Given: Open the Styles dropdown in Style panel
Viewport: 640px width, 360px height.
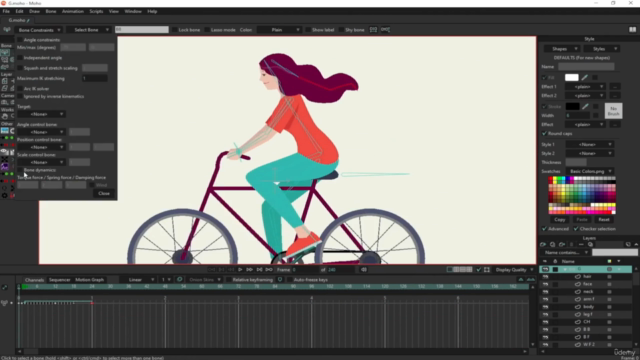Looking at the screenshot, I should pos(602,49).
